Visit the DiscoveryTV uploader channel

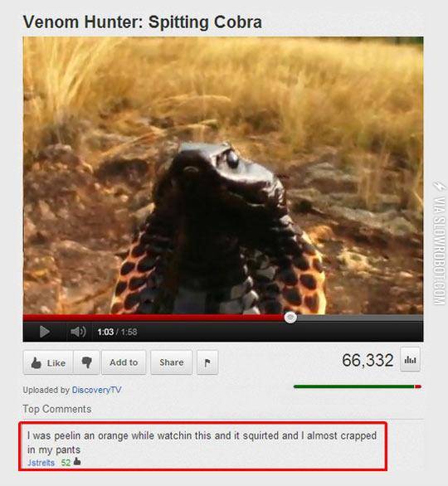pos(96,390)
